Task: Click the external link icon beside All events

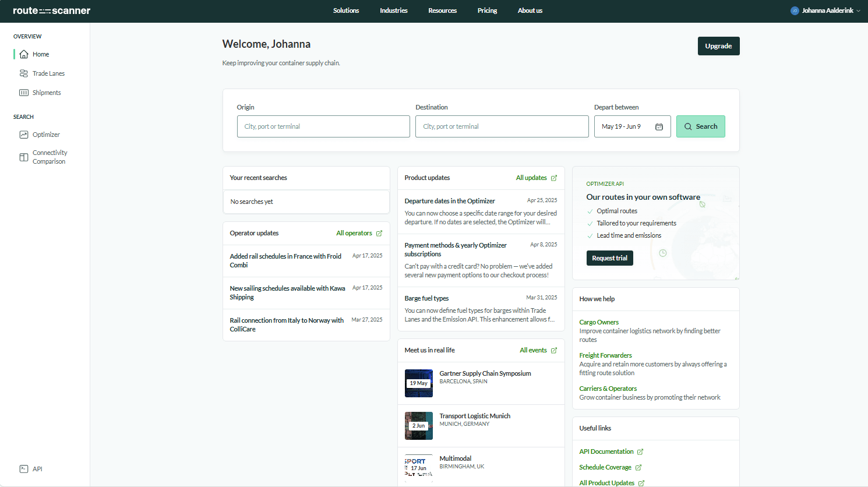Action: (554, 351)
